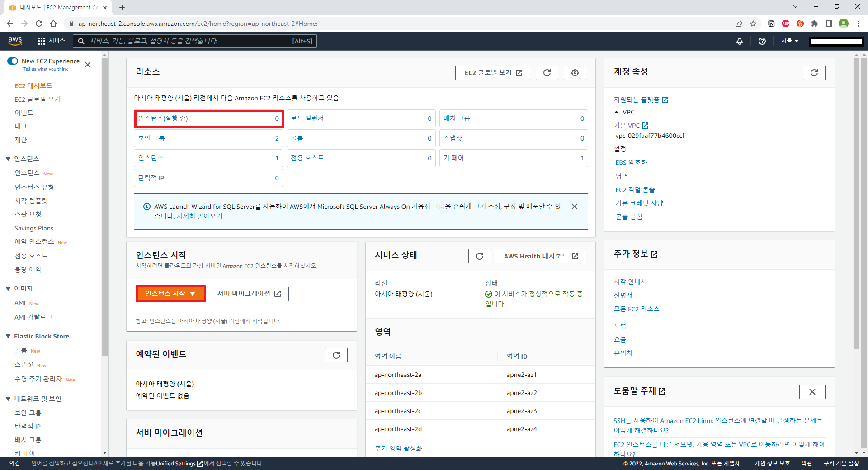Click the Adblock Plus extension icon
The image size is (868, 470).
click(x=786, y=23)
